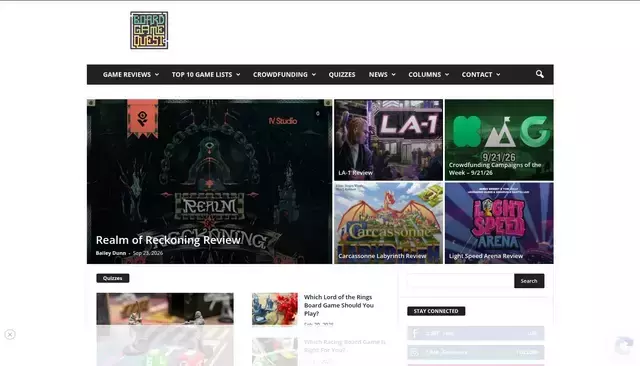This screenshot has height=366, width=640.
Task: Open the Contact menu item
Action: pos(477,75)
